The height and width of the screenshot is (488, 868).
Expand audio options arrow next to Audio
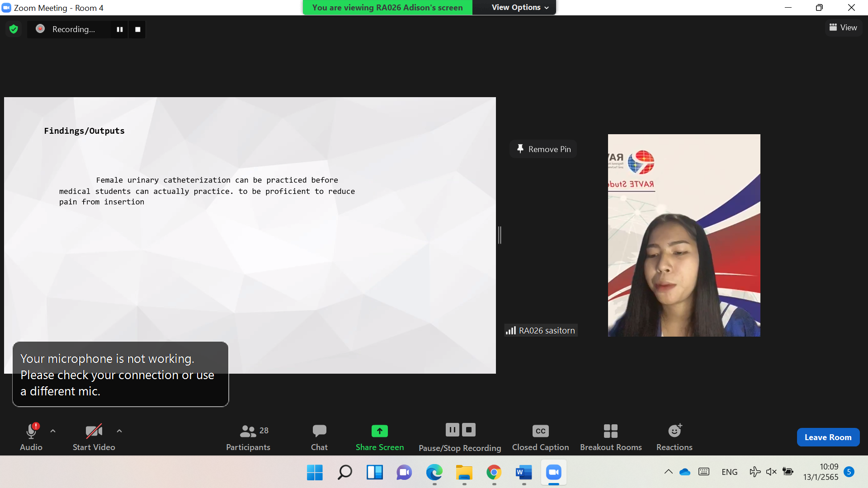tap(53, 431)
